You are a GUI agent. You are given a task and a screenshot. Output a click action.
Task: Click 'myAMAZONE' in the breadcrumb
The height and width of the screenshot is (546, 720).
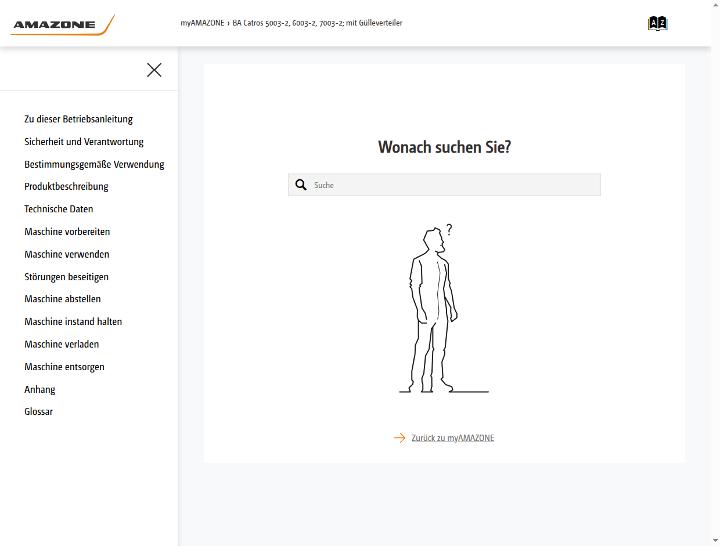point(202,23)
